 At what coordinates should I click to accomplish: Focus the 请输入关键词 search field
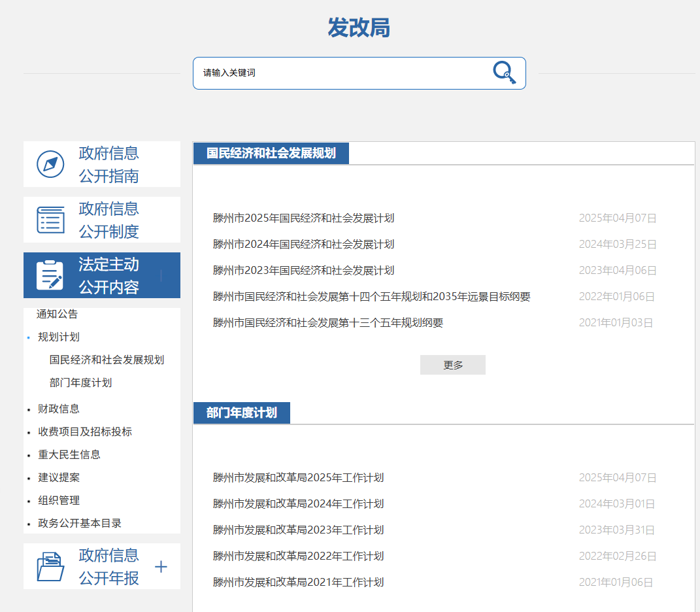[x=340, y=73]
